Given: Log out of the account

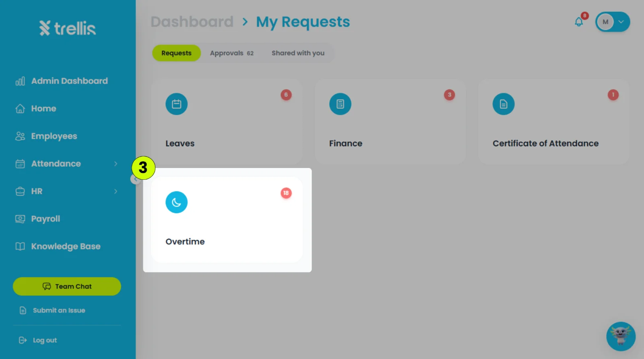Looking at the screenshot, I should pyautogui.click(x=45, y=340).
